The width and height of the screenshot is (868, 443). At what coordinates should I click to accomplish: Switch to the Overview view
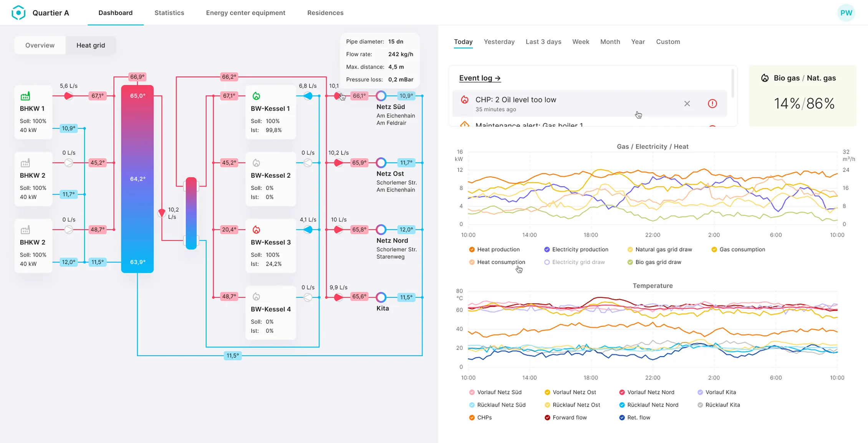(40, 45)
